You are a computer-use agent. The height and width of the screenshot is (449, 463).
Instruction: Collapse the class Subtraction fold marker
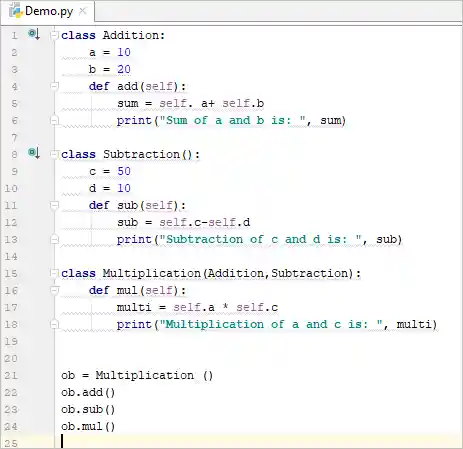coord(54,154)
